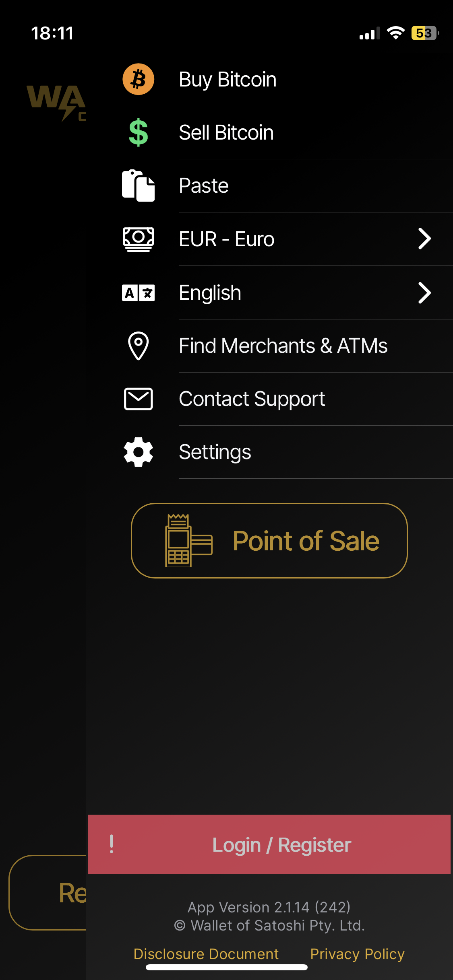The image size is (453, 980).
Task: Open the Privacy Policy link
Action: (357, 954)
